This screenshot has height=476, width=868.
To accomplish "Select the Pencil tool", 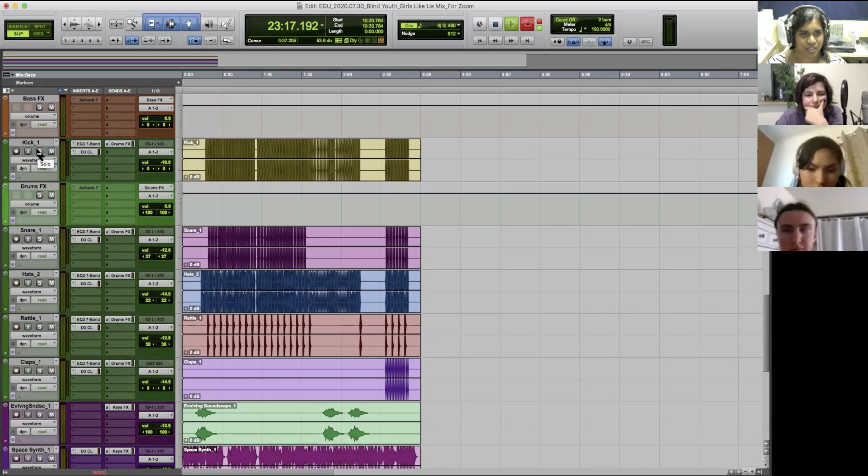I will tap(226, 23).
